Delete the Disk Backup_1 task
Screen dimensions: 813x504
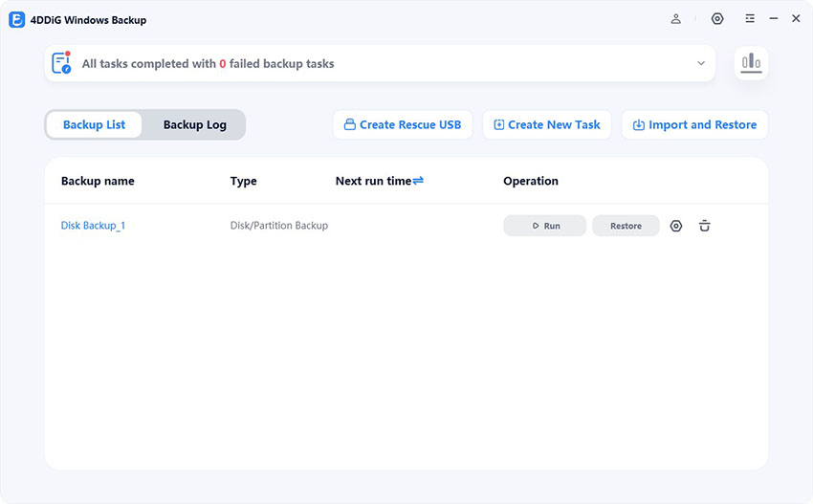coord(705,226)
